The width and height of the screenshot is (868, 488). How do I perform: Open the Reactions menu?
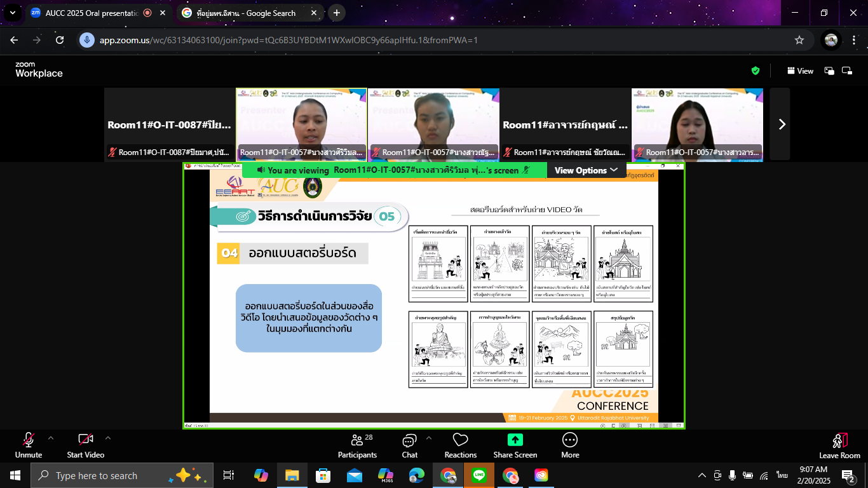(461, 445)
